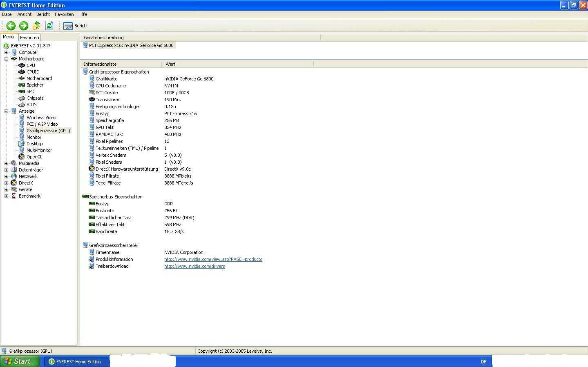Viewport: 588px width, 367px height.
Task: Collapse the top-level Motherboard tree node
Action: (x=6, y=59)
